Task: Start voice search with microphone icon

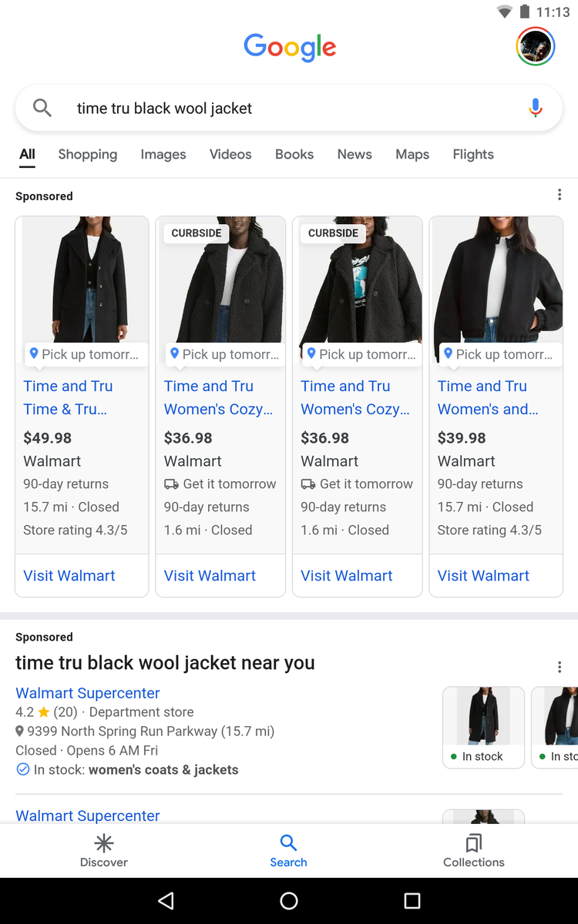Action: click(536, 109)
